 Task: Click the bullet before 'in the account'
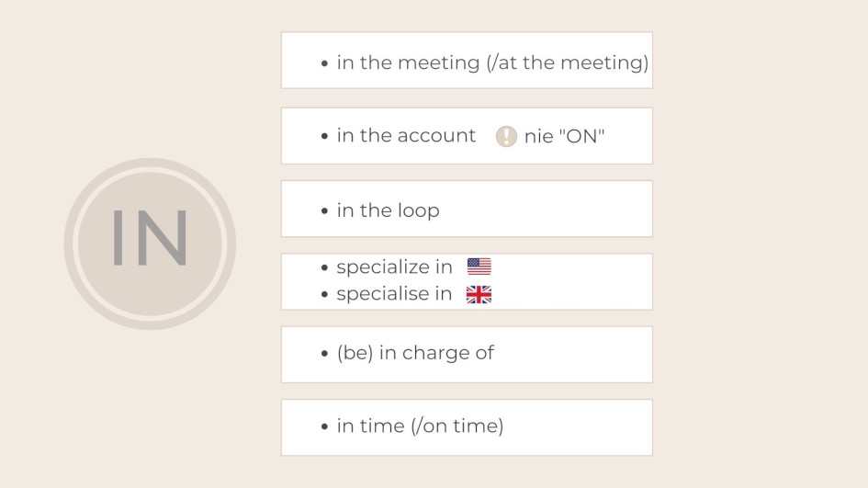tap(325, 136)
